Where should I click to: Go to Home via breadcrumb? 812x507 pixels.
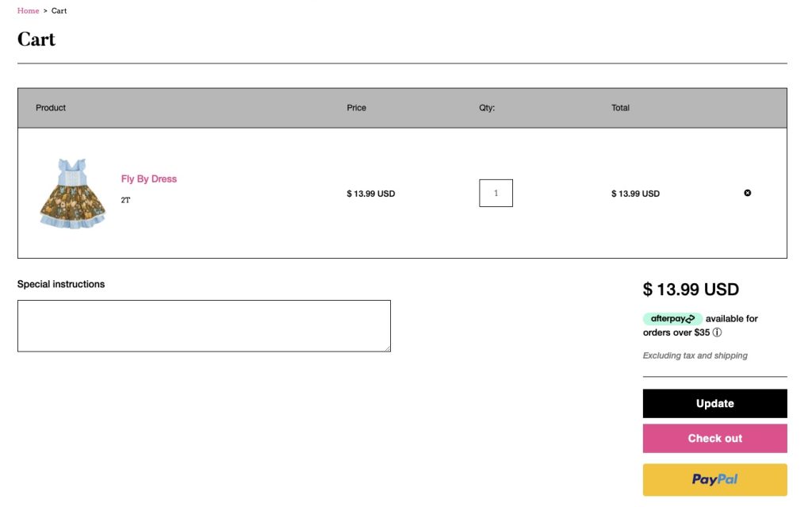click(28, 11)
